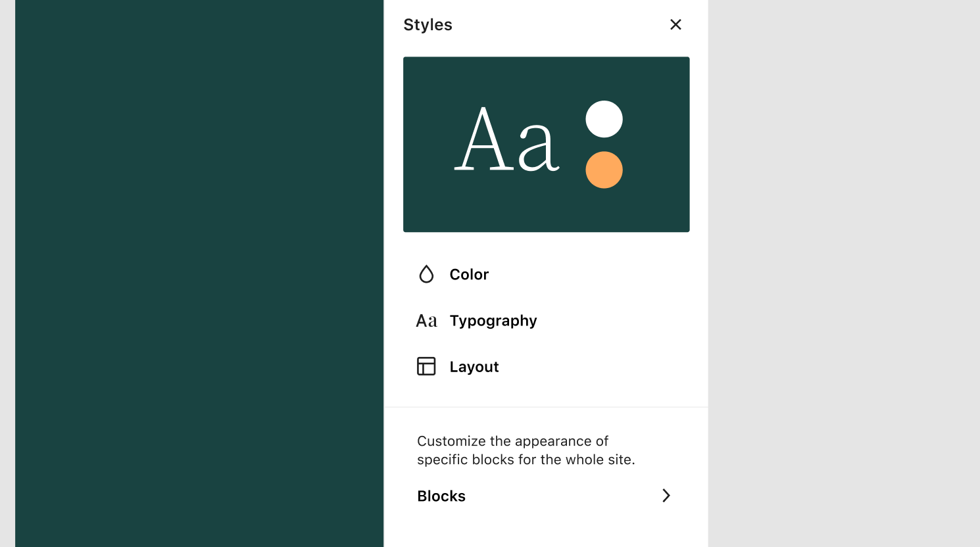Screen dimensions: 980x547
Task: Click the "Customize the appearance of" text line
Action: [512, 441]
